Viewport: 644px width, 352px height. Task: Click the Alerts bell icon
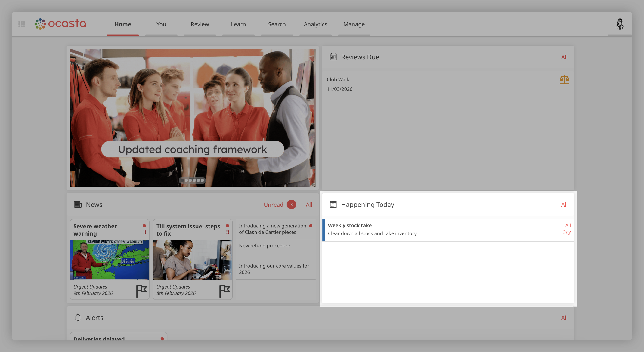pyautogui.click(x=78, y=317)
